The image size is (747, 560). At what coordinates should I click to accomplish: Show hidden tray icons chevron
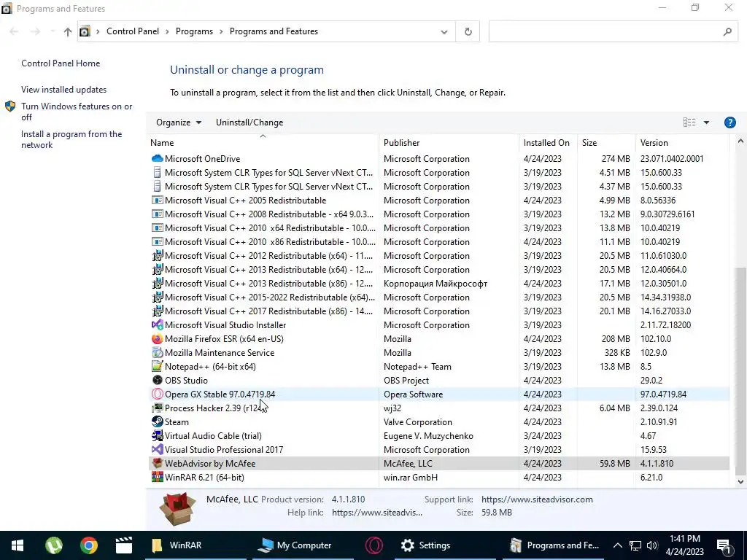617,545
